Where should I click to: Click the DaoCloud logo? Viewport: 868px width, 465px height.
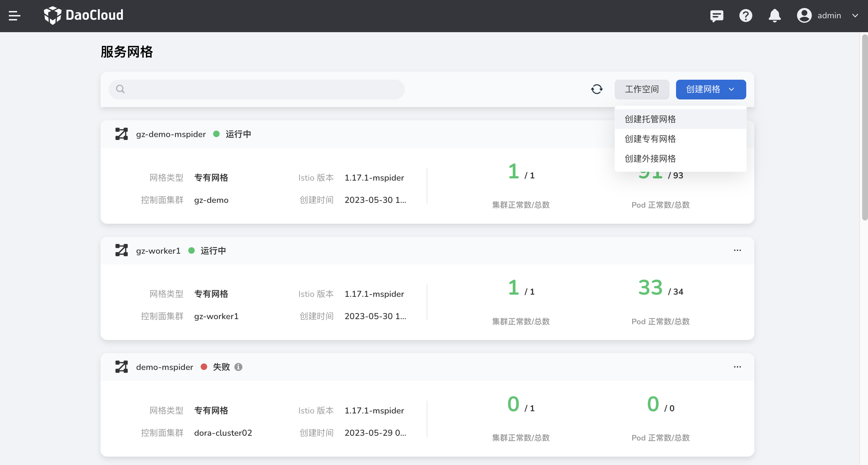click(83, 15)
